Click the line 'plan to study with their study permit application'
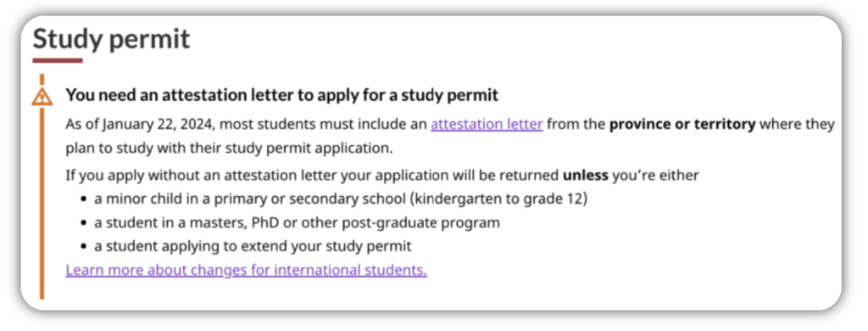868x331 pixels. (x=229, y=149)
